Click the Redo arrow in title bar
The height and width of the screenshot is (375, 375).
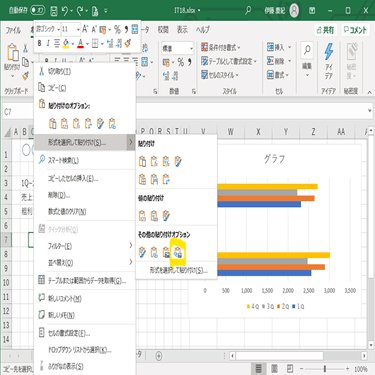[80, 11]
